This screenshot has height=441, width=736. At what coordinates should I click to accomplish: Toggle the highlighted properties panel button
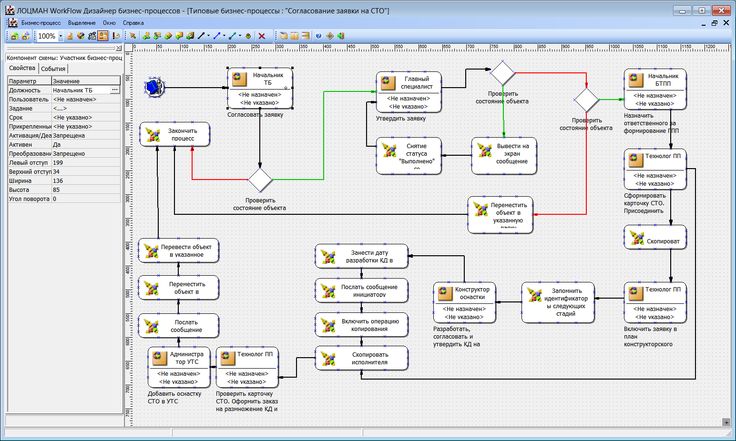coord(103,36)
